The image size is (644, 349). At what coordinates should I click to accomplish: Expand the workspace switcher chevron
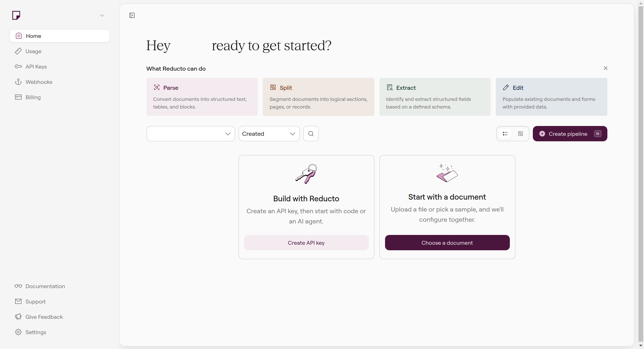tap(102, 16)
